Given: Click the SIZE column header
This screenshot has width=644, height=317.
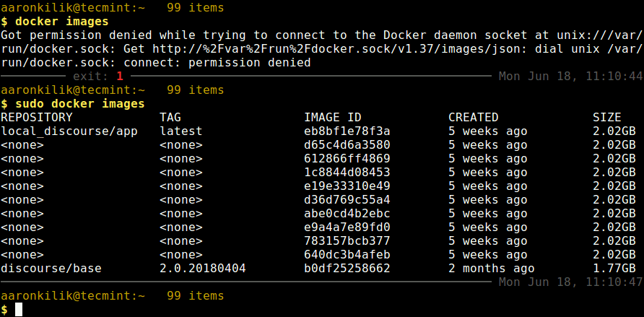Looking at the screenshot, I should point(607,117).
